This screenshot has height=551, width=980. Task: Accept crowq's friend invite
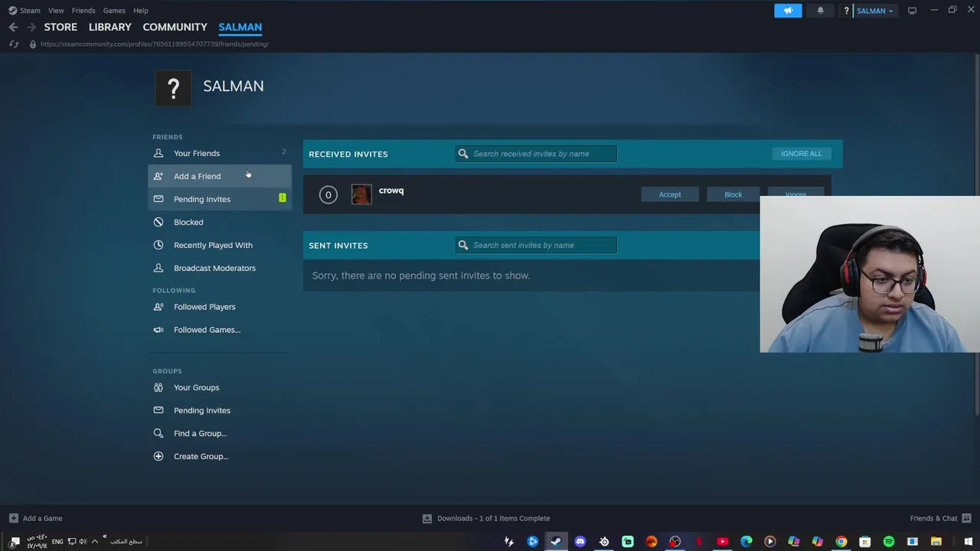(x=670, y=194)
